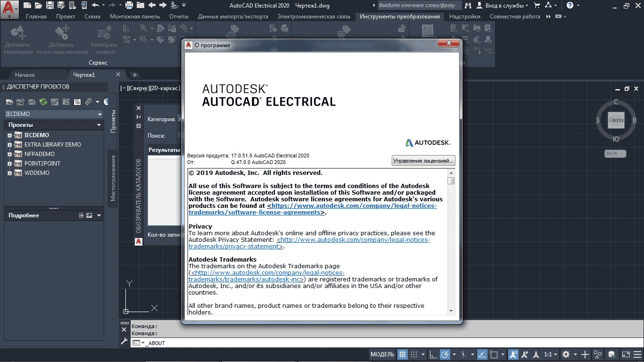Switch to the Отчеты ribbon tab
The height and width of the screenshot is (362, 644).
pyautogui.click(x=179, y=16)
